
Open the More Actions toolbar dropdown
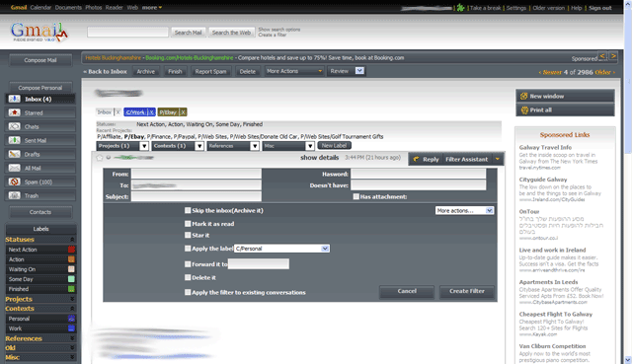pyautogui.click(x=294, y=71)
